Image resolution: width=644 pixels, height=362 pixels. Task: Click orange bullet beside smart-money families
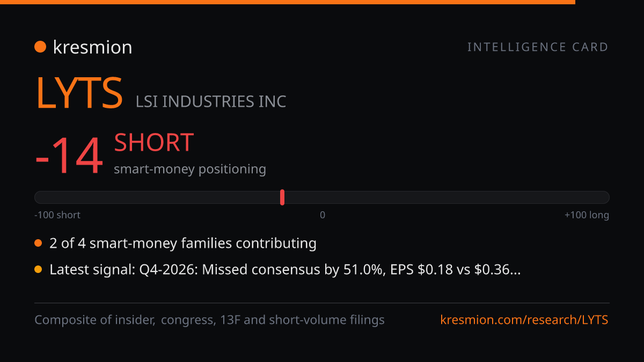click(x=38, y=243)
